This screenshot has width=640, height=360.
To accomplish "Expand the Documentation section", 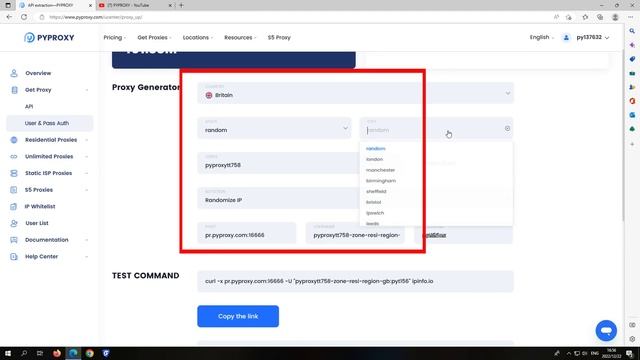I will [x=87, y=240].
